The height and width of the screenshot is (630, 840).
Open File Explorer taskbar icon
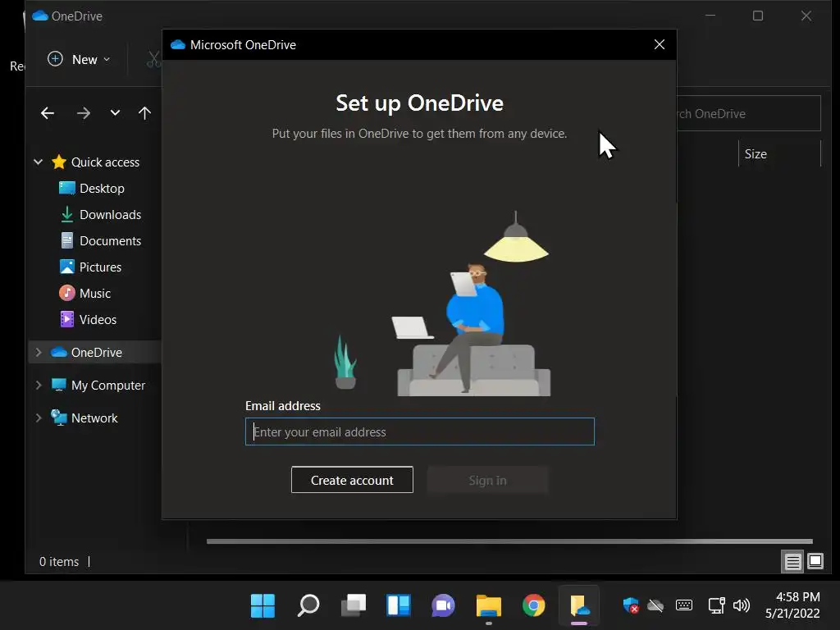(489, 606)
